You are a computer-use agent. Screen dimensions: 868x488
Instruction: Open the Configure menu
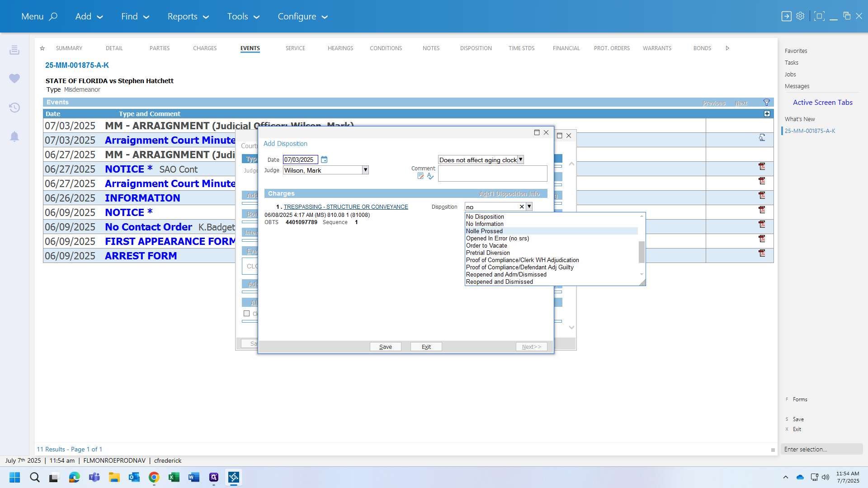click(x=302, y=16)
